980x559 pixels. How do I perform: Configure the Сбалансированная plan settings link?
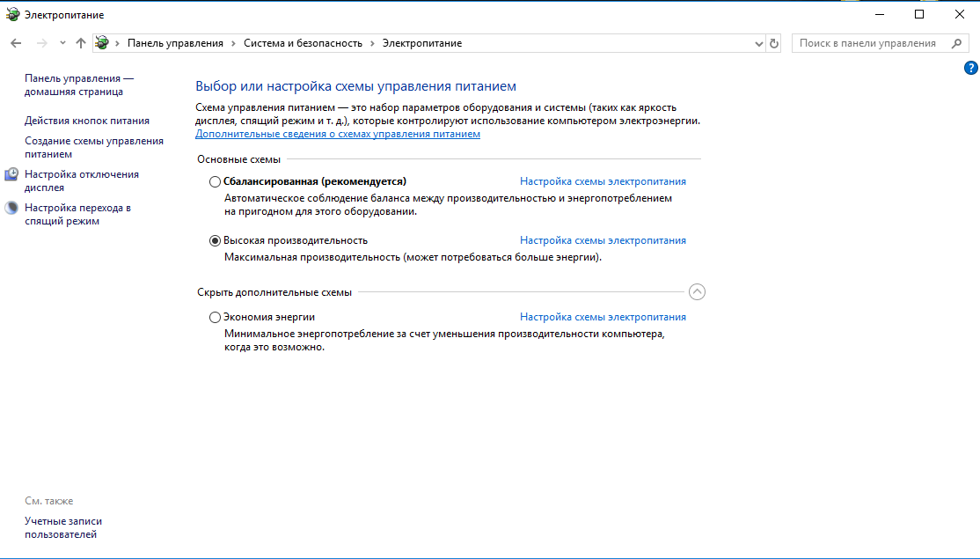[603, 181]
